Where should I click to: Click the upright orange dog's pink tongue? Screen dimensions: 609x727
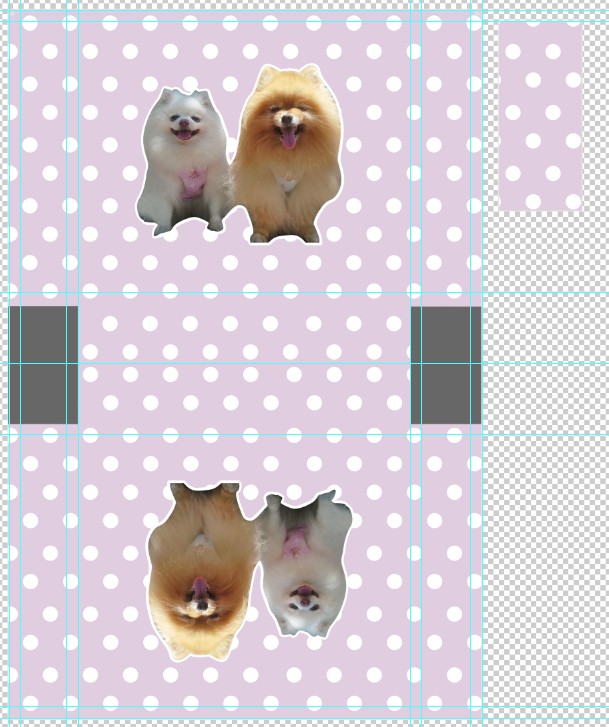tap(289, 138)
